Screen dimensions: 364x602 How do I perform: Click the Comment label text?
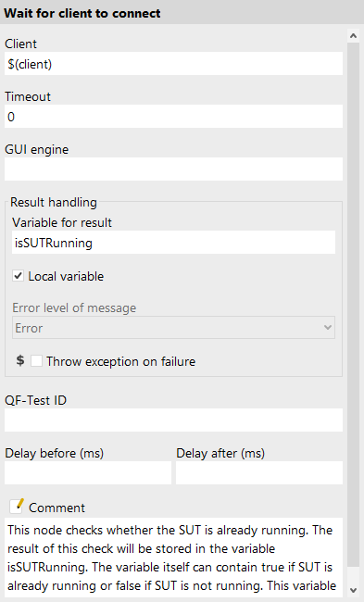[x=56, y=508]
